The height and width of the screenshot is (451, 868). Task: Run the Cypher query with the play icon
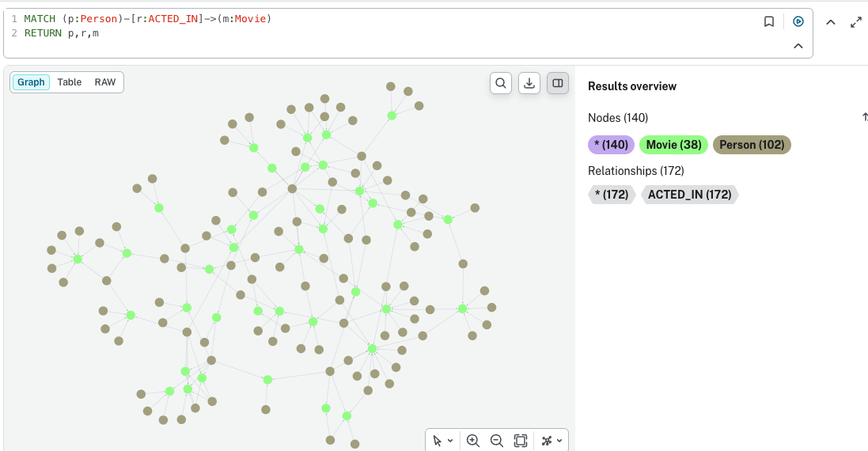pyautogui.click(x=798, y=21)
